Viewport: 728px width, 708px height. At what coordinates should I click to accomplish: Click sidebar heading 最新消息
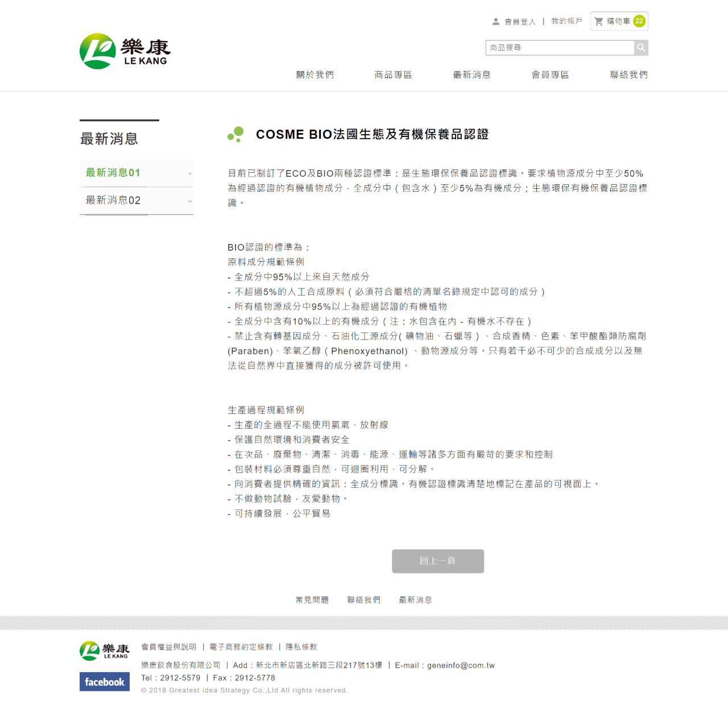(x=109, y=139)
